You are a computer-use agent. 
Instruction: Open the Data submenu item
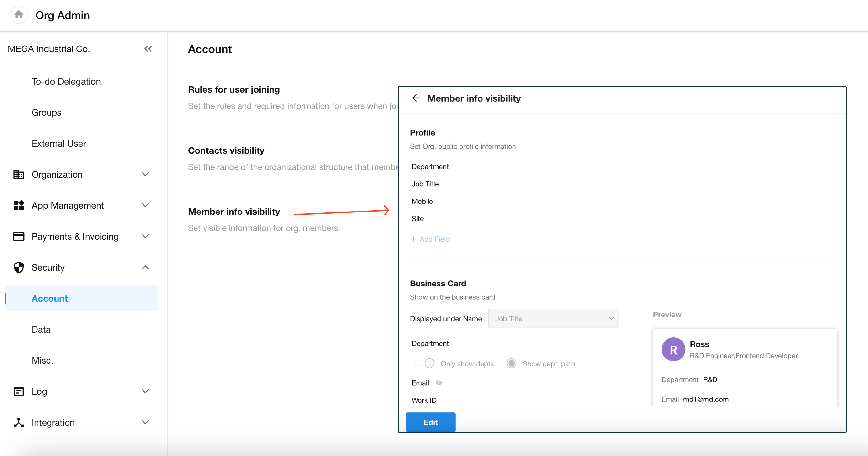(x=41, y=329)
